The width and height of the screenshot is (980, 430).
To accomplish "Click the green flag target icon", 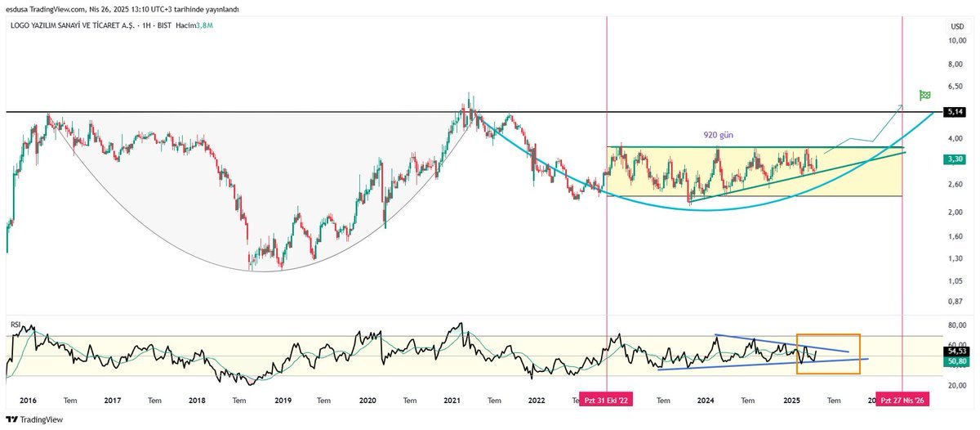I will point(924,96).
